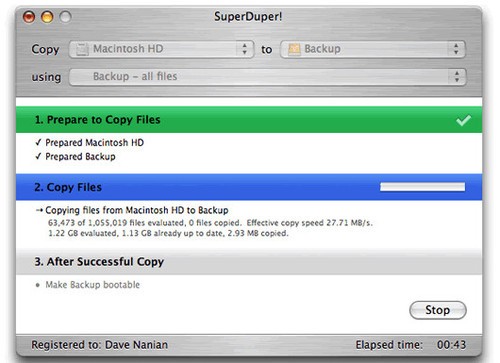Select the Copy Files section header
This screenshot has width=500, height=363.
[249, 187]
